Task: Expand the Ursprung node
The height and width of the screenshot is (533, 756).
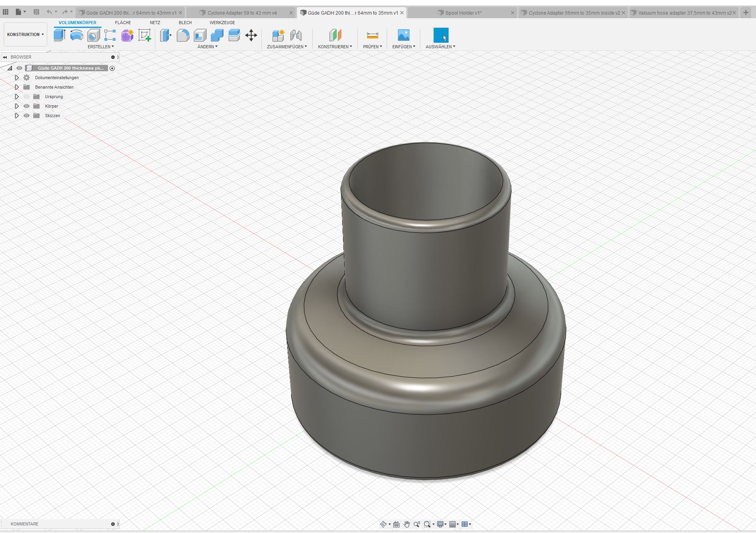Action: coord(17,97)
